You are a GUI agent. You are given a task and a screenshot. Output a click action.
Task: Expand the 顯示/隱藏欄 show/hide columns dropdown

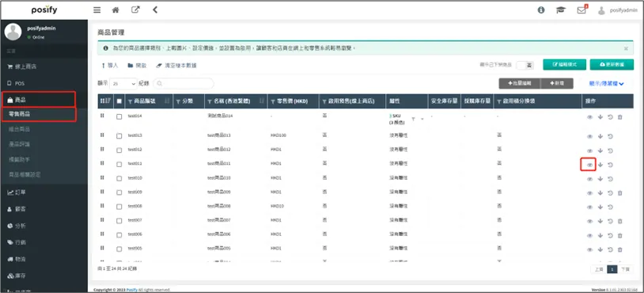point(606,83)
